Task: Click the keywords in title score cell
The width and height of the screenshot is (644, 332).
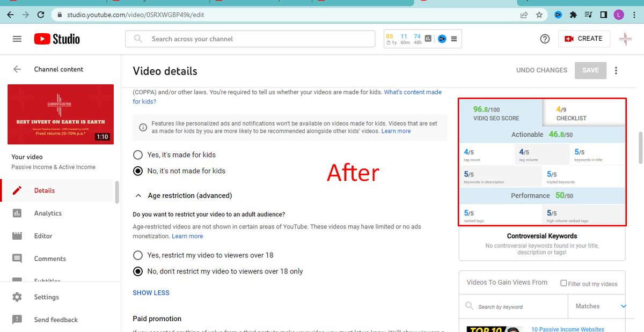Action: 598,154
